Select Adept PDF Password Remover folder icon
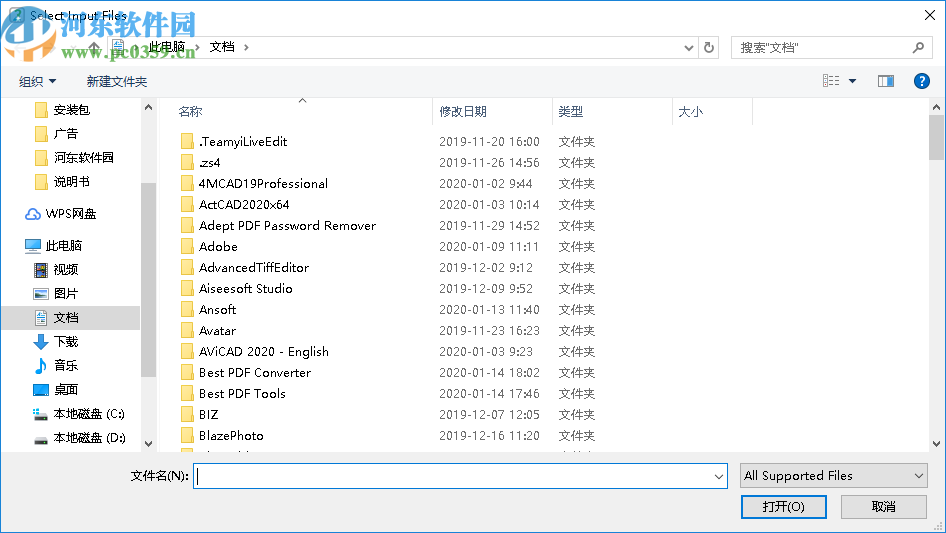The image size is (946, 533). coord(188,226)
